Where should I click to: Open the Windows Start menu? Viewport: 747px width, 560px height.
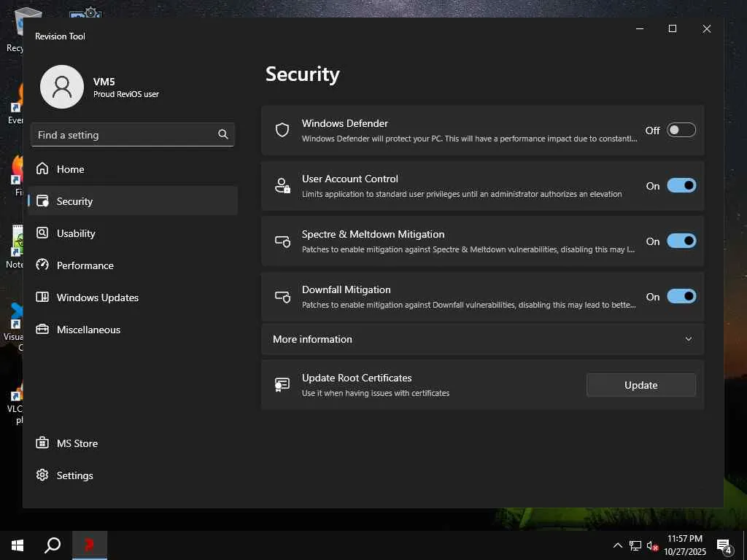click(18, 545)
